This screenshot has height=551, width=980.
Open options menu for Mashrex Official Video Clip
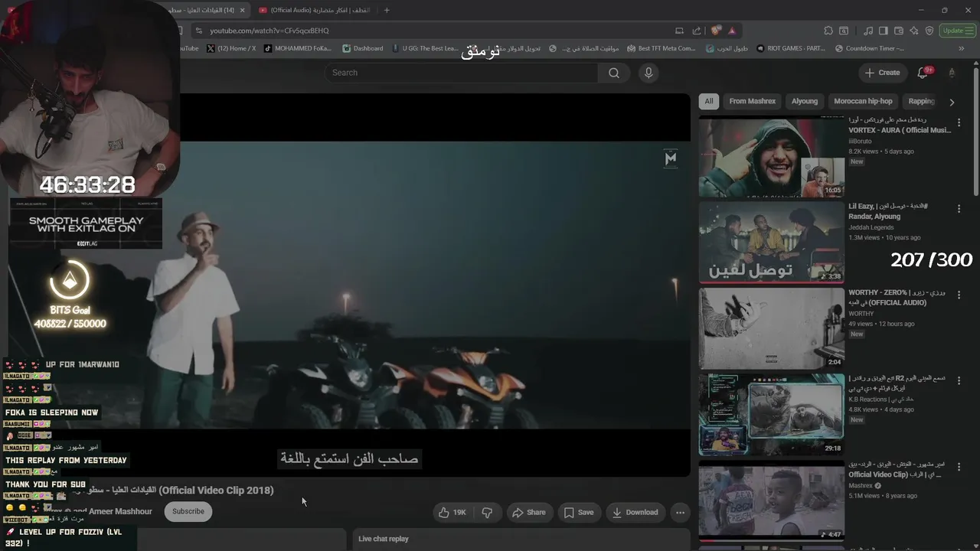click(x=959, y=466)
